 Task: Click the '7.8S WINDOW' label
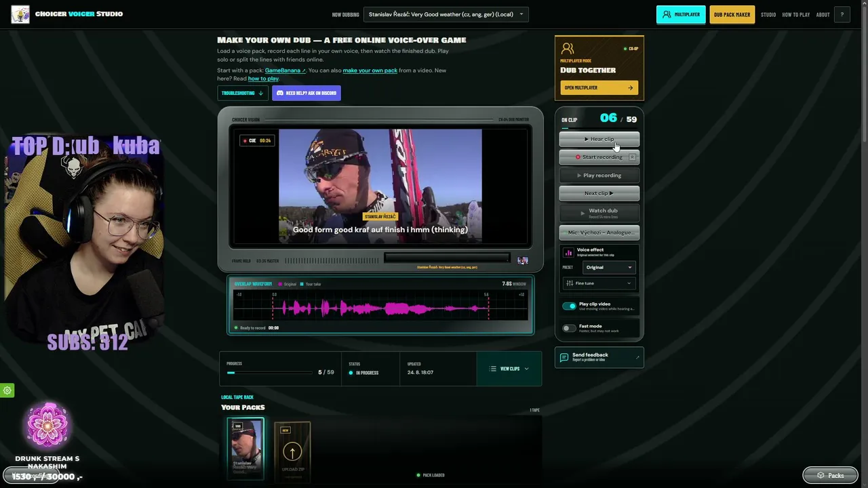514,284
